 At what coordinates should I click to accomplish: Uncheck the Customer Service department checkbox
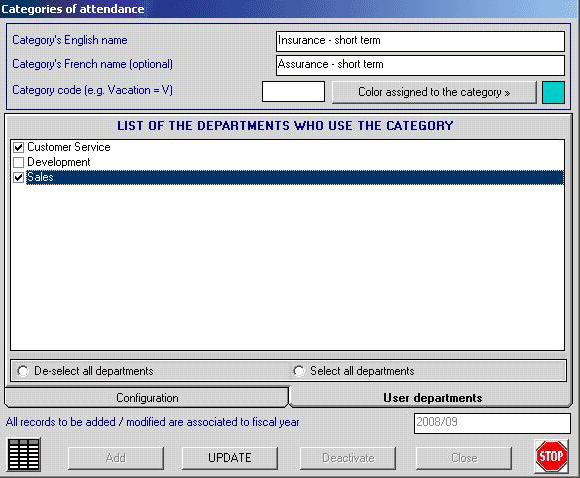tap(18, 147)
